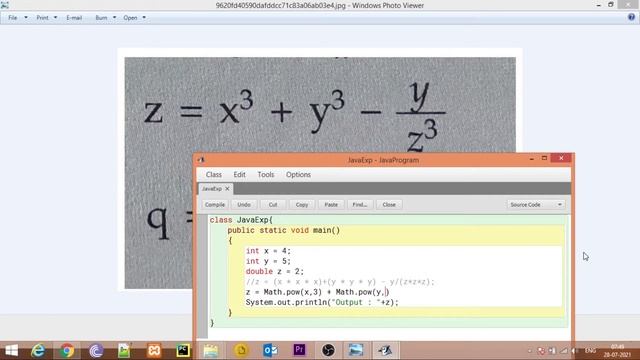The height and width of the screenshot is (360, 640).
Task: Open Adobe Premiere Pro from the taskbar
Action: tap(299, 350)
